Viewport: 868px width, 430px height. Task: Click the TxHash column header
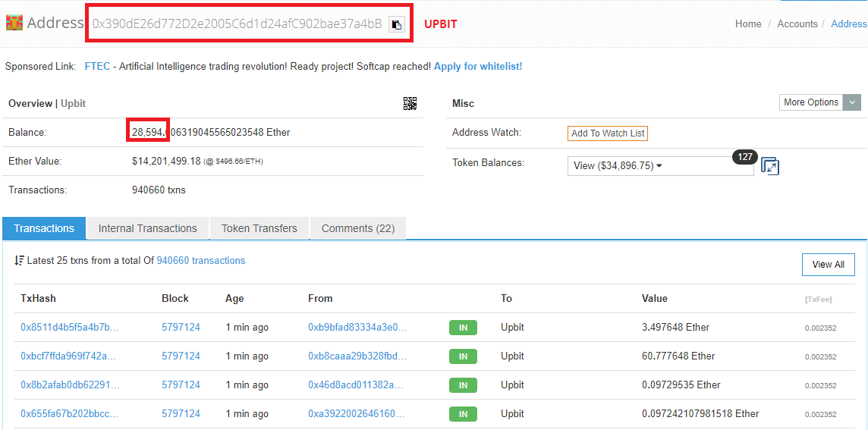[x=38, y=298]
